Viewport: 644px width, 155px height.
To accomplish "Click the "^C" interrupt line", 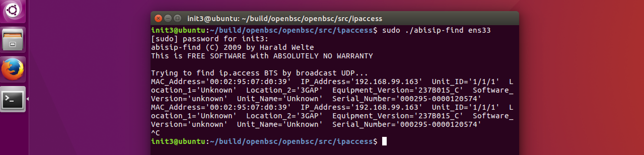I will point(155,133).
